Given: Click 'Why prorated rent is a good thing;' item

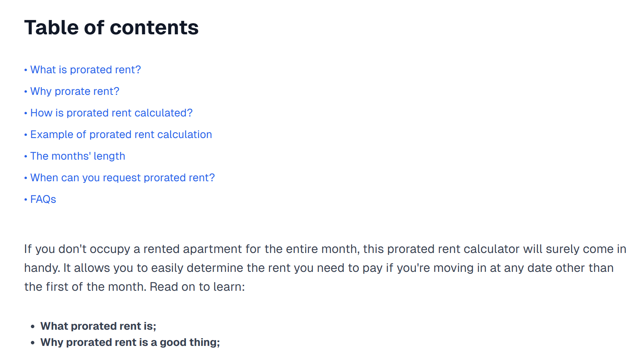Looking at the screenshot, I should tap(130, 342).
